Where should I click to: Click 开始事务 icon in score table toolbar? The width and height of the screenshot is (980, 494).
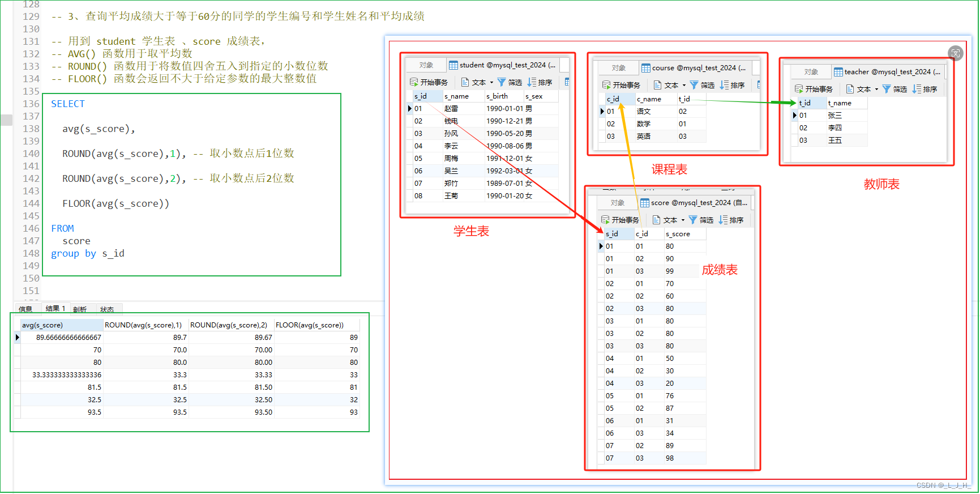(x=605, y=220)
